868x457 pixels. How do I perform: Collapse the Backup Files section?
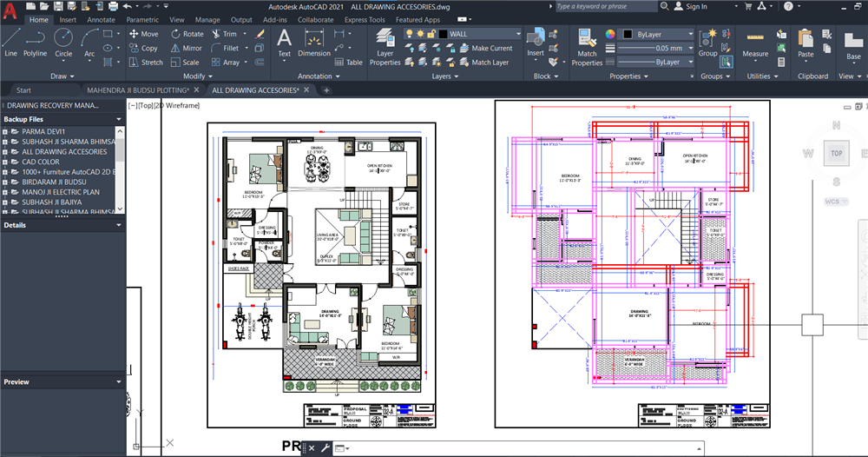(119, 119)
